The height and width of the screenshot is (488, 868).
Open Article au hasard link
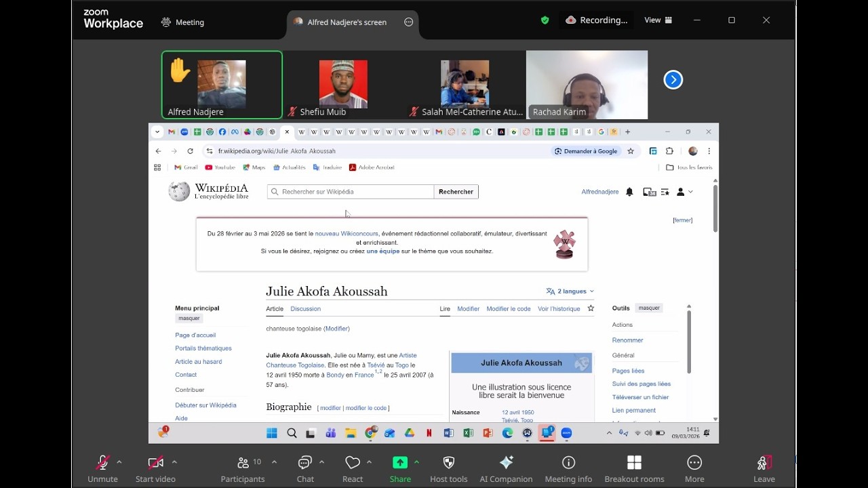[198, 361]
